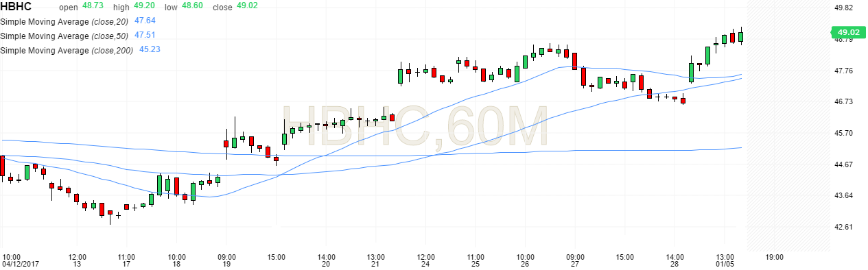This screenshot has height=270, width=868.
Task: Click the Simple Moving Average (close,50) label
Action: click(64, 36)
